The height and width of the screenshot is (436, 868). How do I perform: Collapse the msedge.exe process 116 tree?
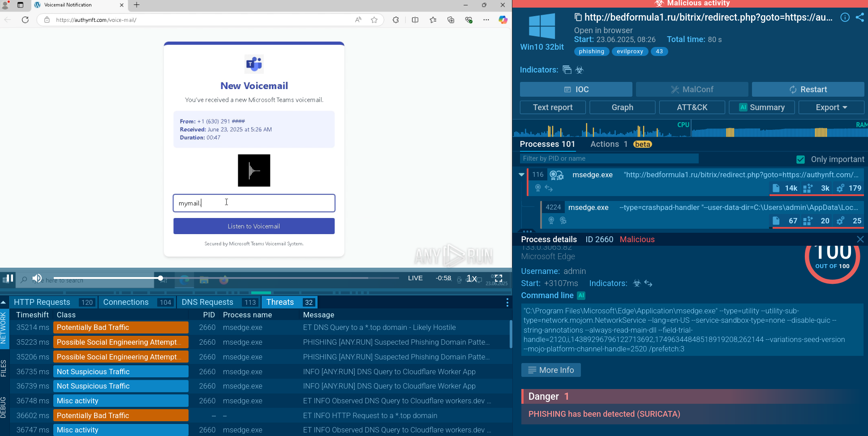pos(521,175)
